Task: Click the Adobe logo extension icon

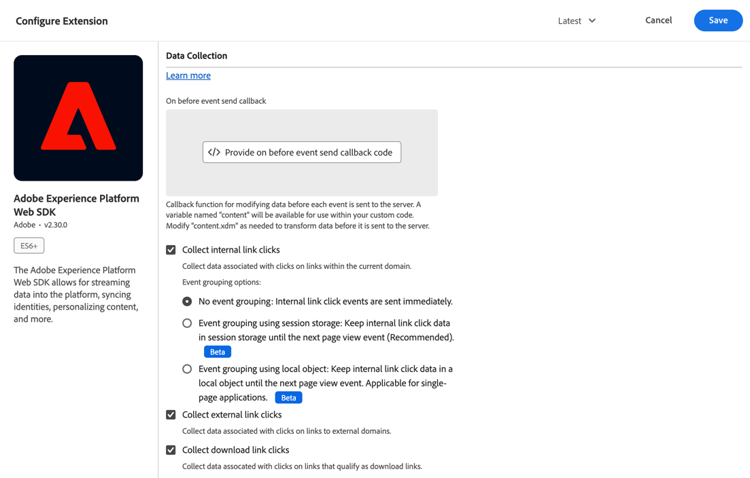Action: click(78, 118)
